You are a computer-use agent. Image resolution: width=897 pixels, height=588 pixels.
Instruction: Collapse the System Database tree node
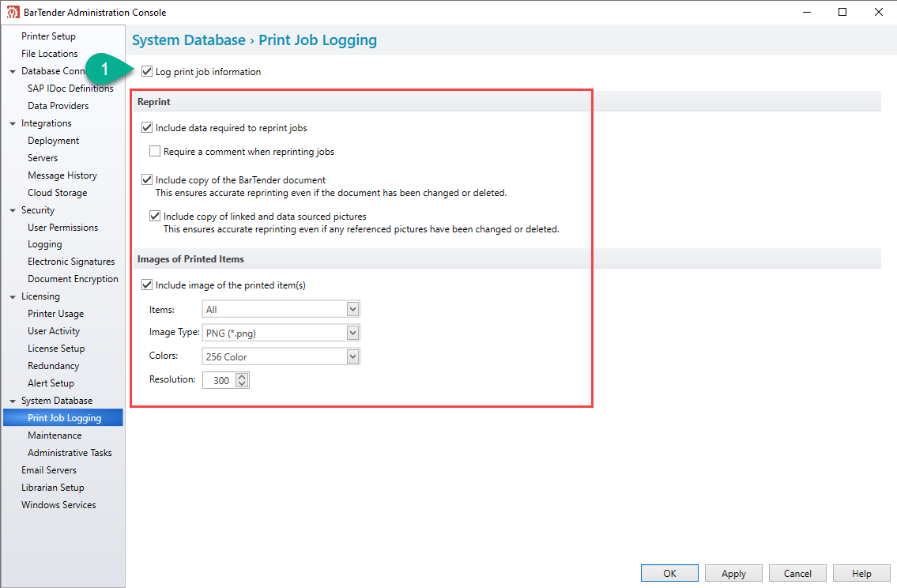13,401
